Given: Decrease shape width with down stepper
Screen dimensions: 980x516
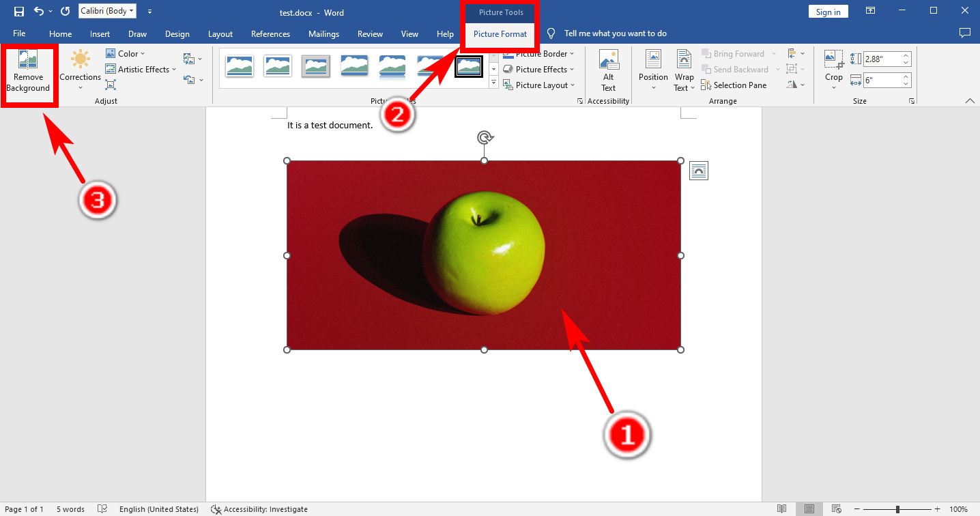Looking at the screenshot, I should pos(906,84).
